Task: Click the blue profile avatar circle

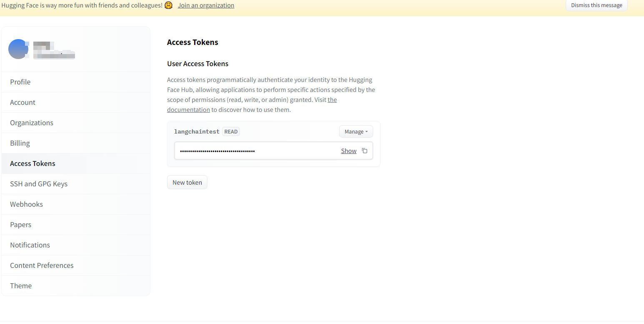Action: point(18,49)
